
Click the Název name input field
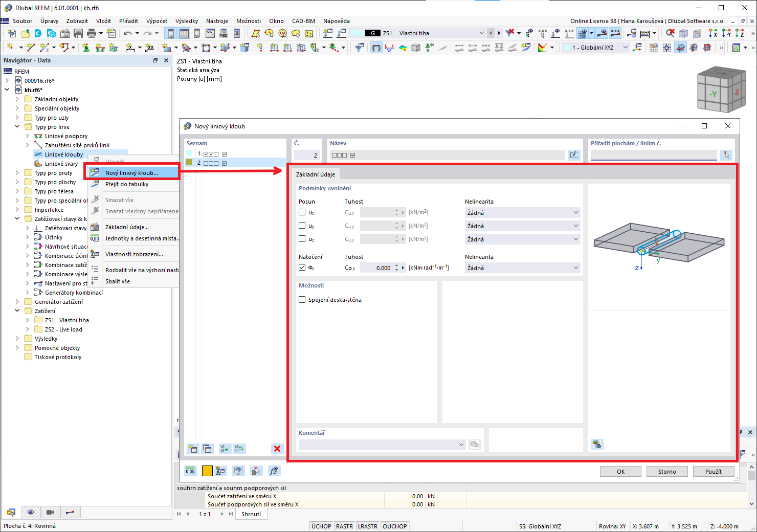pos(447,155)
